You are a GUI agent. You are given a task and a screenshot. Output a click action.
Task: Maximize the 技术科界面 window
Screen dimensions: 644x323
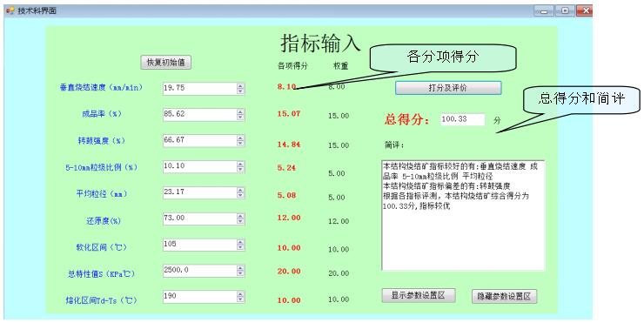(565, 10)
